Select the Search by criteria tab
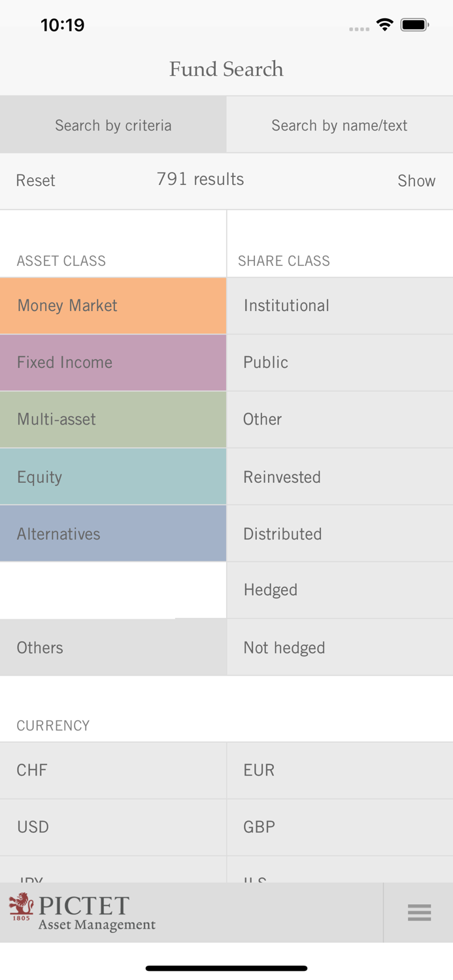 (x=113, y=124)
